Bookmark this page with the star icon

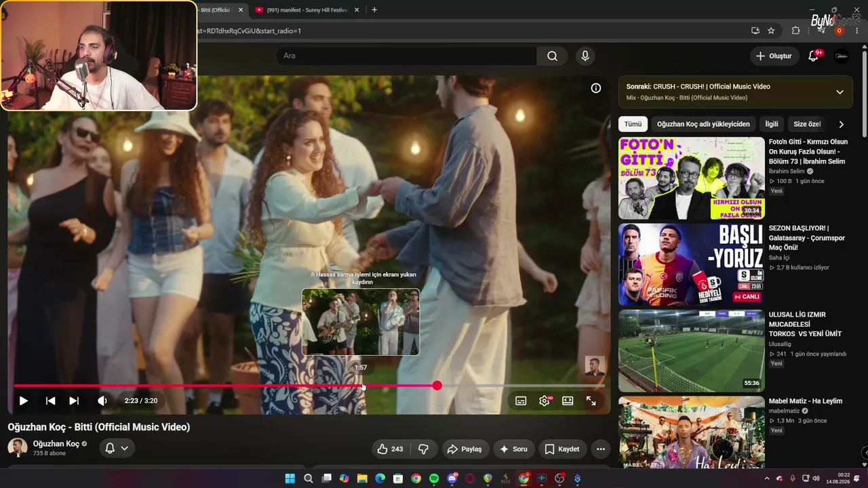click(771, 30)
